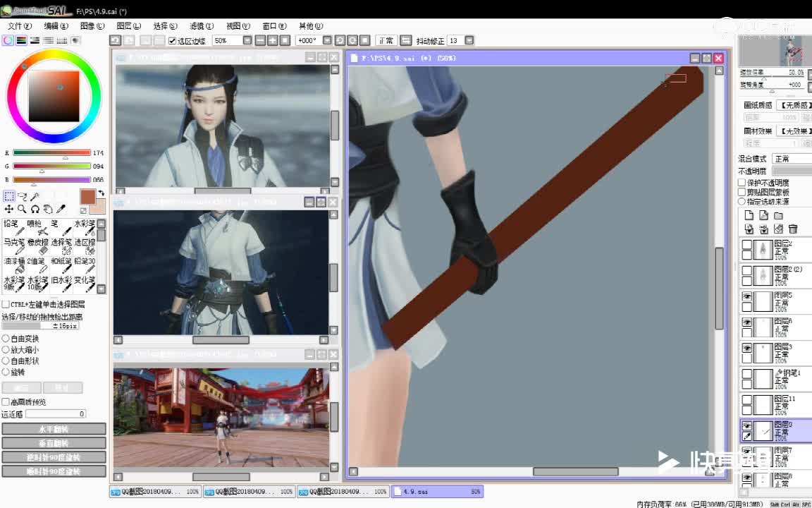Open the 抖动修正 stabilizer dropdown
812x508 pixels.
tap(469, 41)
